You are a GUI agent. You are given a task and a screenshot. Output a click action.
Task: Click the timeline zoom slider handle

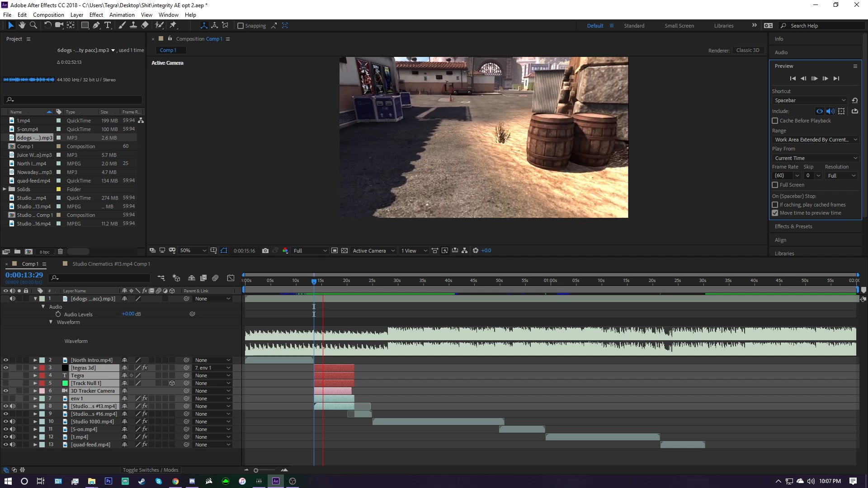click(255, 470)
